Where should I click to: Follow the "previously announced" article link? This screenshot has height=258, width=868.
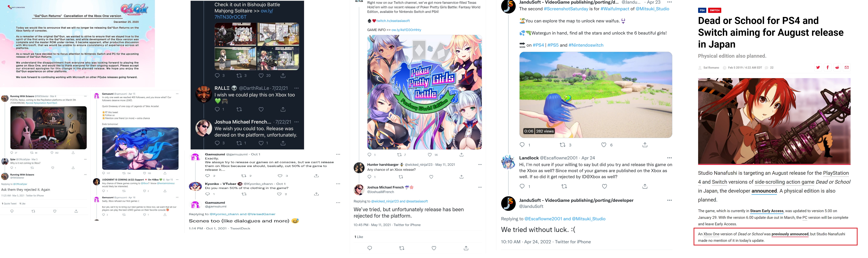coord(790,234)
